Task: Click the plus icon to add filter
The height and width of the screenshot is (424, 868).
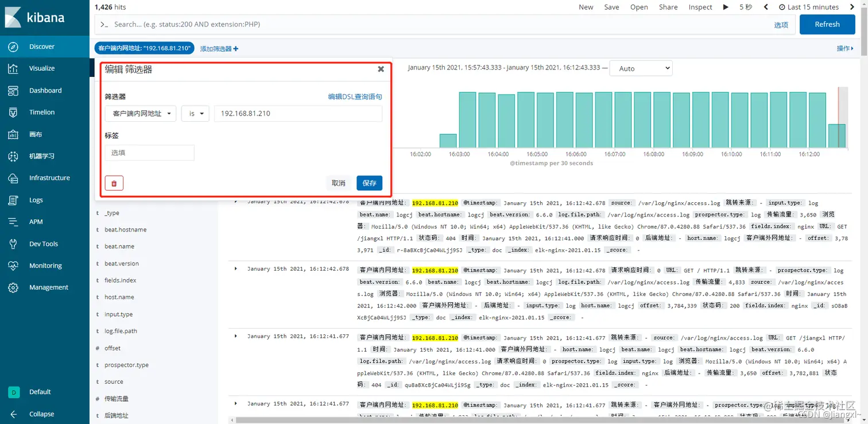Action: (236, 49)
